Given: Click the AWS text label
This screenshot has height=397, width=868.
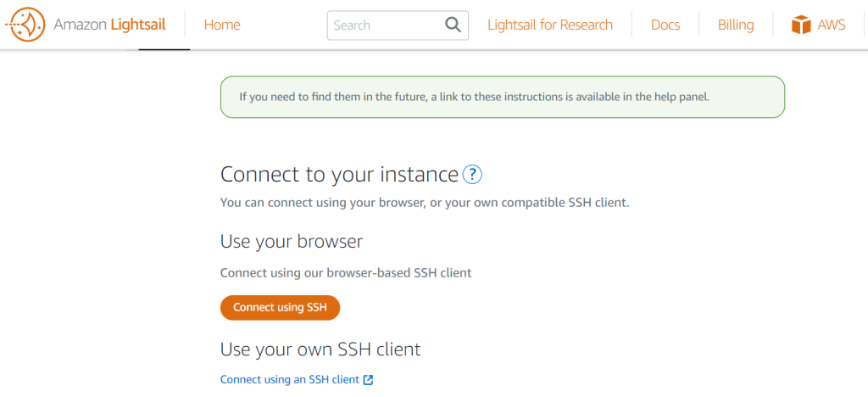Looking at the screenshot, I should pos(832,25).
